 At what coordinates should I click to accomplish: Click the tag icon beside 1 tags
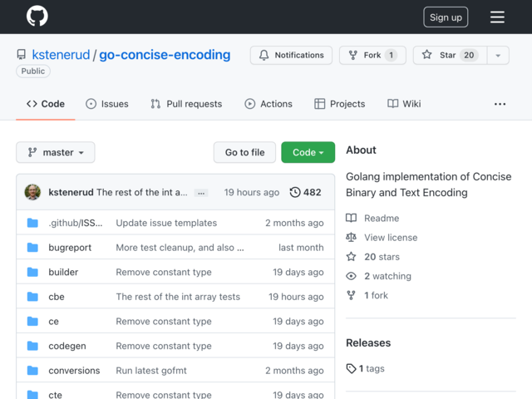click(x=351, y=368)
